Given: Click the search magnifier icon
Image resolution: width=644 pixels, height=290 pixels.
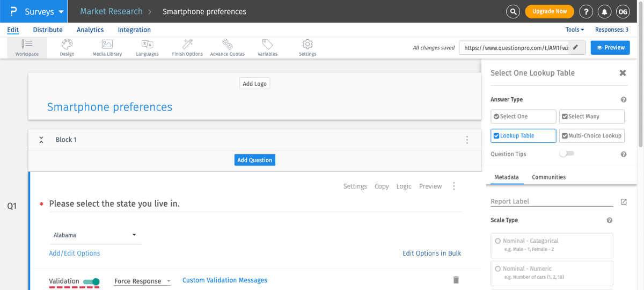Looking at the screenshot, I should pos(514,11).
